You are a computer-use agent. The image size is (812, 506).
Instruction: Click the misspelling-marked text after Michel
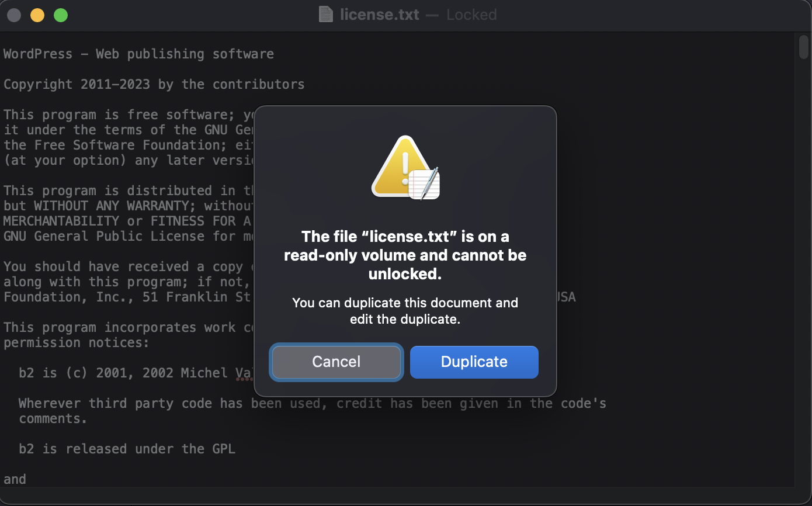244,373
